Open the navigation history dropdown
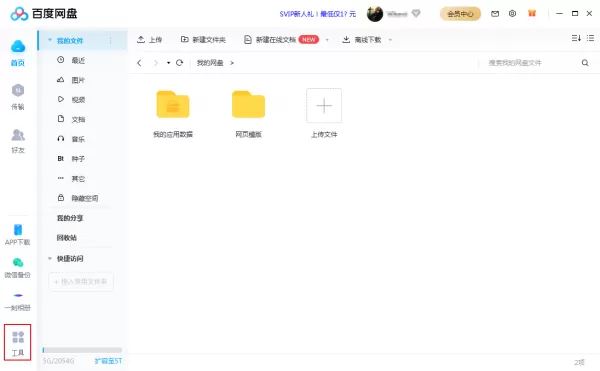The height and width of the screenshot is (371, 600). pyautogui.click(x=168, y=63)
